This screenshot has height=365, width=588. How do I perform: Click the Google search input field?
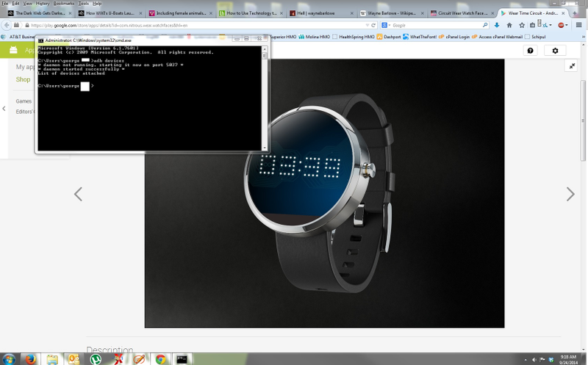click(x=436, y=25)
